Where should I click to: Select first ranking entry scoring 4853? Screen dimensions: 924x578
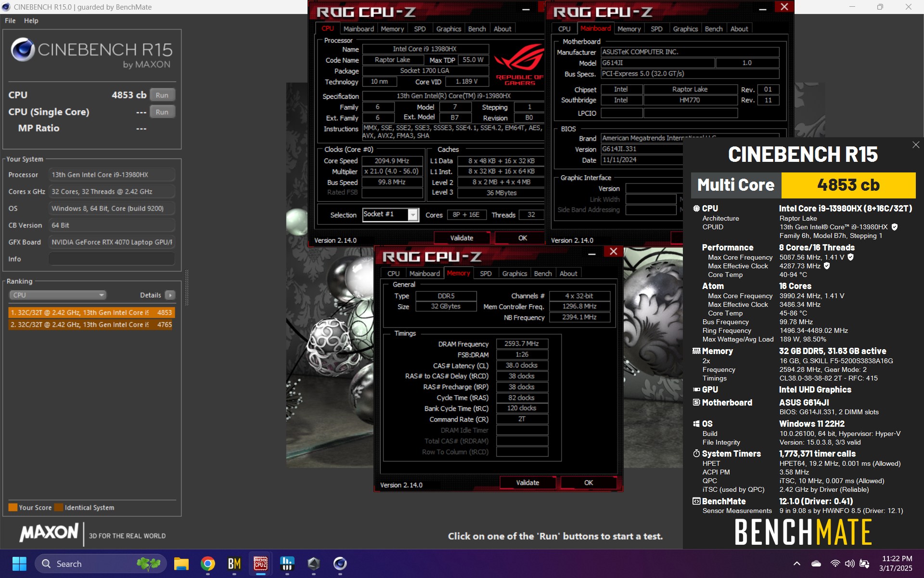click(91, 313)
